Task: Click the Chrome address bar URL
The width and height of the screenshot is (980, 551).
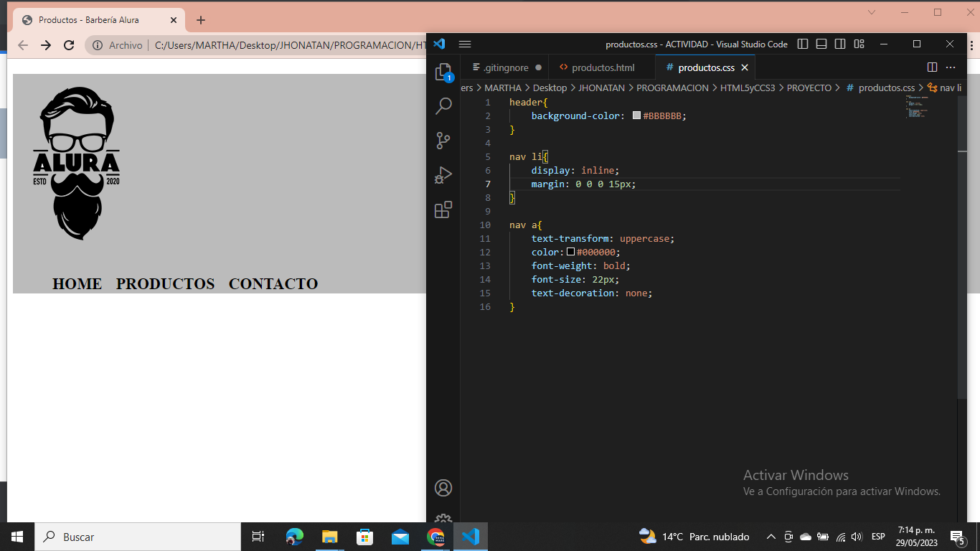Action: (x=290, y=45)
